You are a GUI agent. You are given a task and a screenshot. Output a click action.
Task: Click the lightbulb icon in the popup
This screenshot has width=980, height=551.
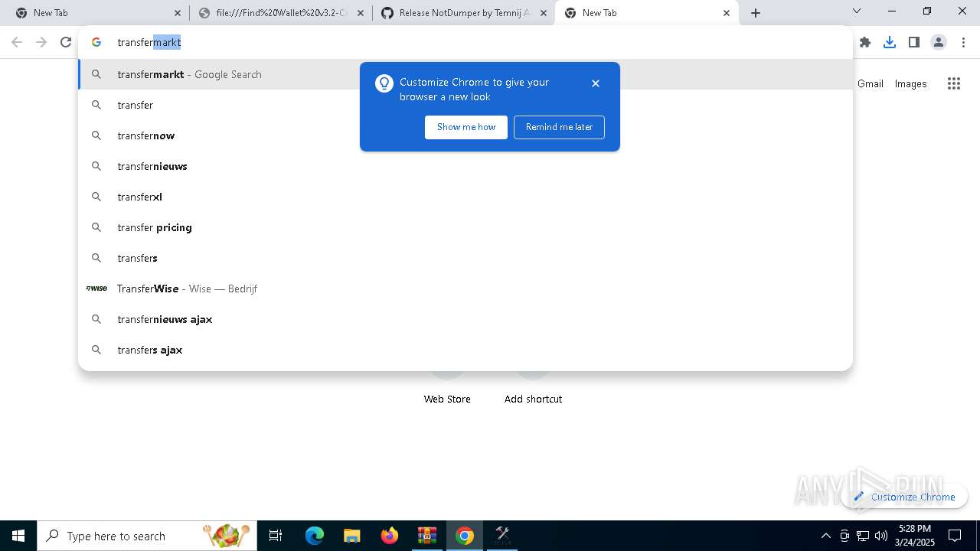click(x=384, y=83)
